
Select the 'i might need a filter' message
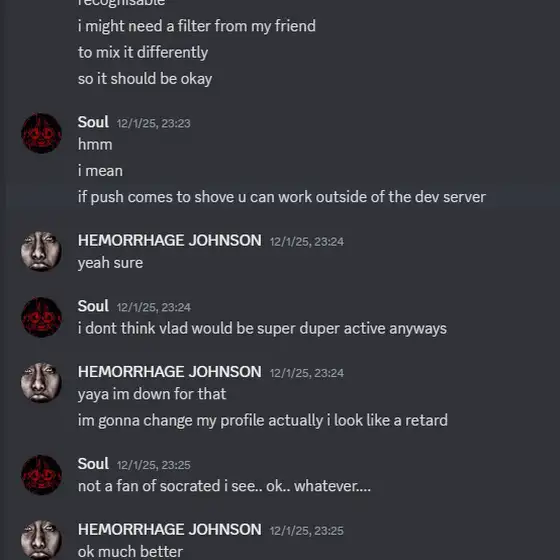coord(197,26)
